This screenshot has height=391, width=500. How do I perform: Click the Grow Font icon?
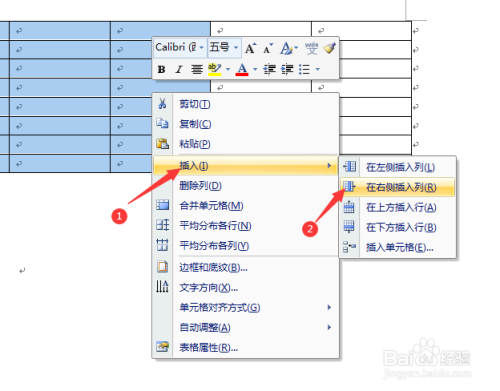[250, 48]
